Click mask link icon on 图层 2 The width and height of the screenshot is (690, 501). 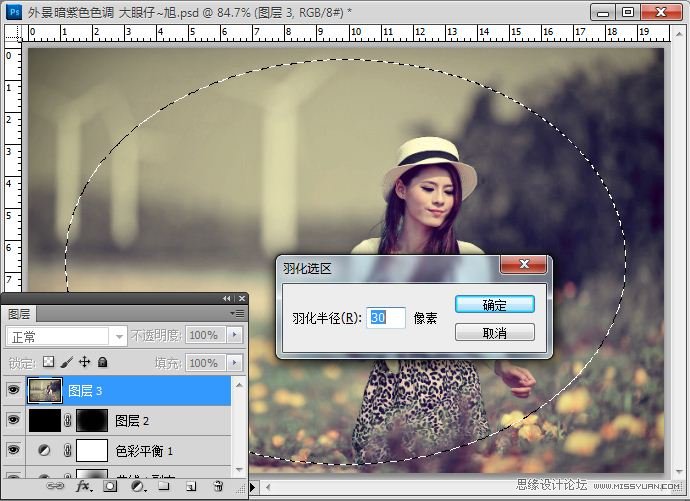coord(67,420)
